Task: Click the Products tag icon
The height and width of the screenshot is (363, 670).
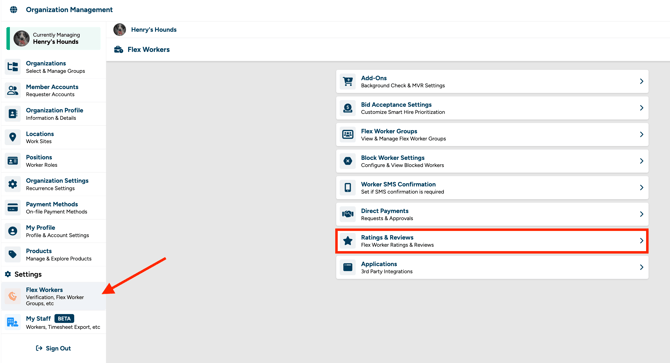Action: pyautogui.click(x=13, y=255)
